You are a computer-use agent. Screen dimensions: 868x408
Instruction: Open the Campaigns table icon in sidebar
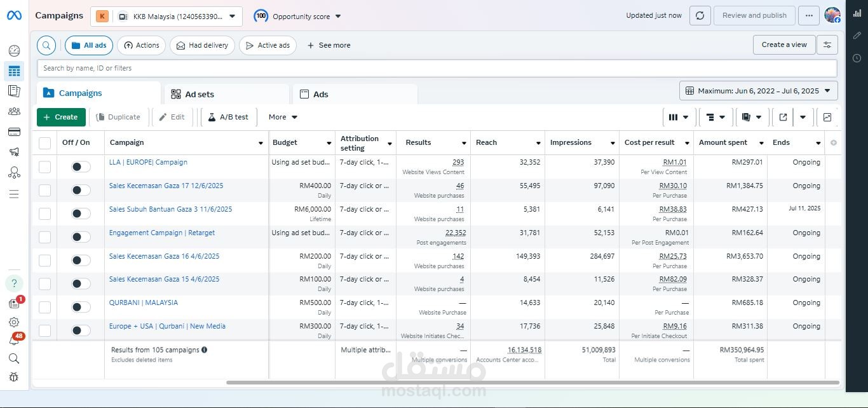[x=14, y=71]
